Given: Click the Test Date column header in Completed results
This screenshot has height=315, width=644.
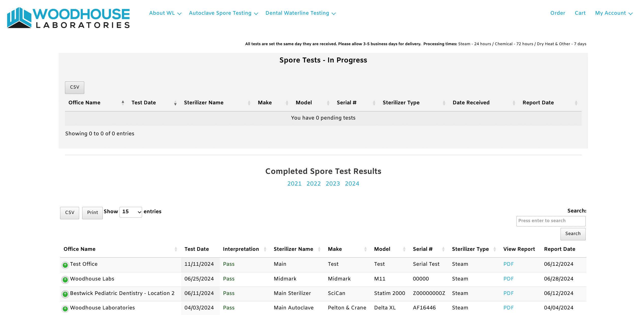Looking at the screenshot, I should (x=197, y=249).
